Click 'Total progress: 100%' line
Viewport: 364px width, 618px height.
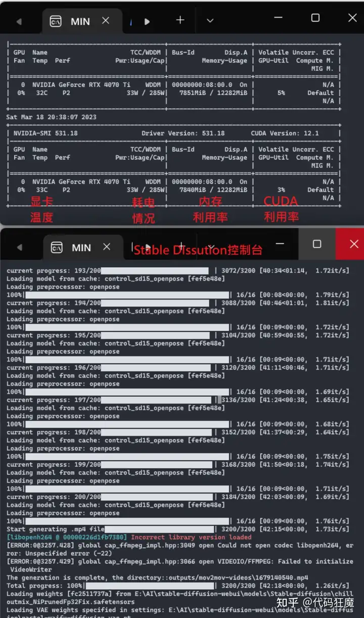tap(177, 586)
